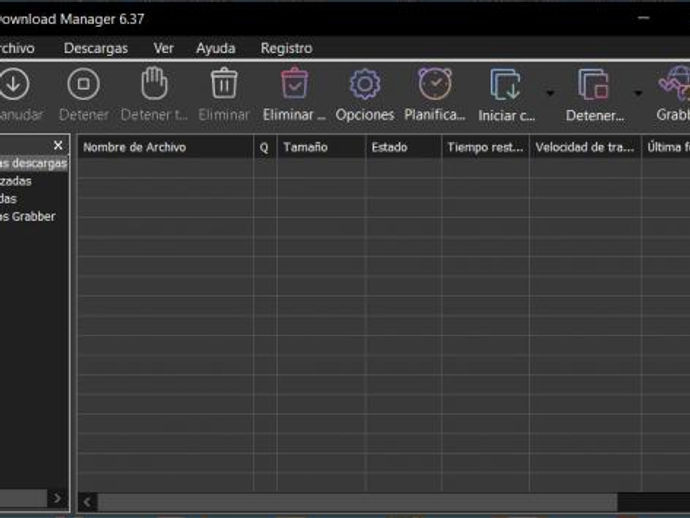Open the Registro menu
This screenshot has height=518, width=690.
tap(286, 48)
